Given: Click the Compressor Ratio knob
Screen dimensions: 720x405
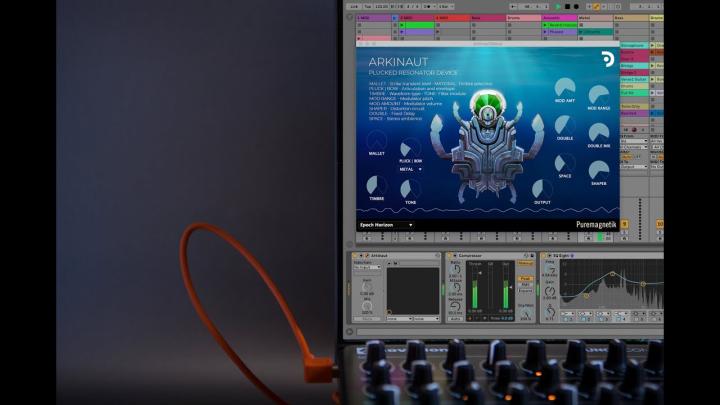Looking at the screenshot, I should click(456, 270).
